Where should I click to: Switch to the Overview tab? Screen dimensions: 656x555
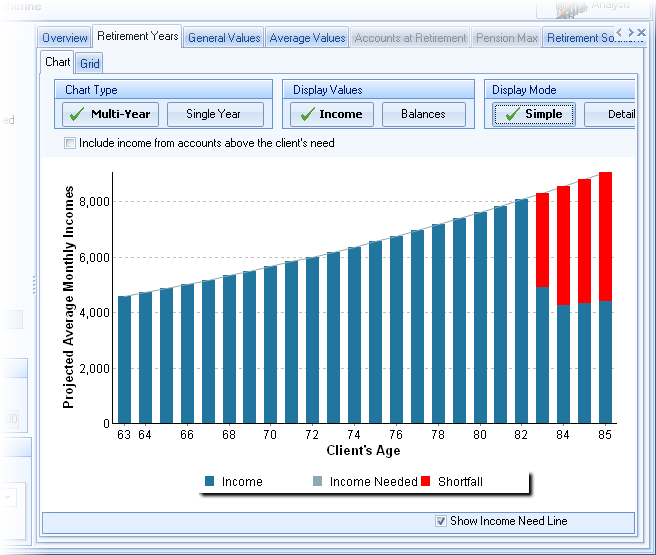65,38
